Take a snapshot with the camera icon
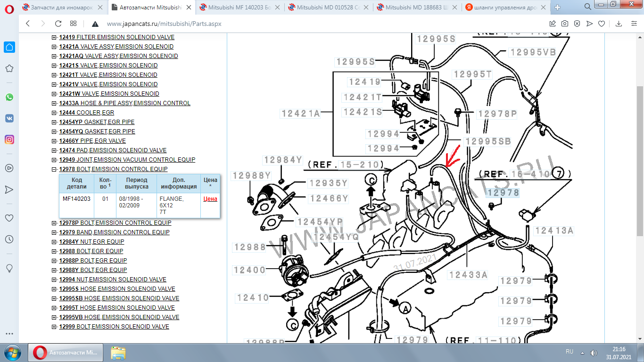 coord(565,24)
